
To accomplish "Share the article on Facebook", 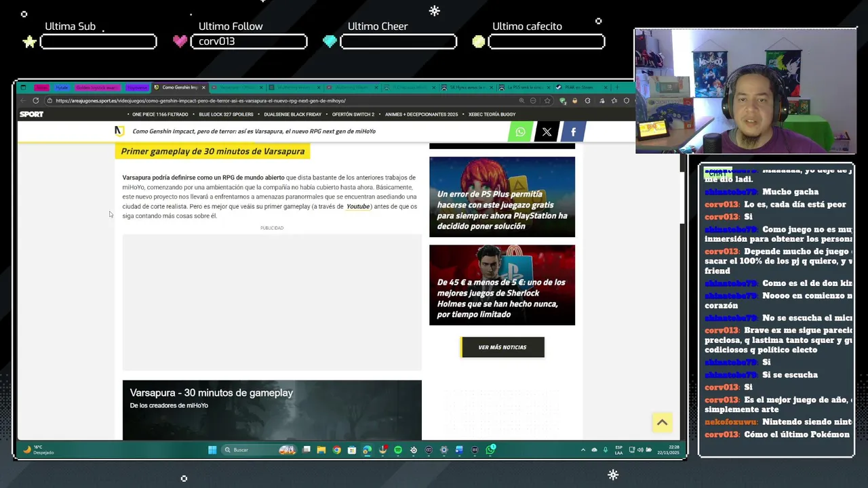I will tap(573, 131).
